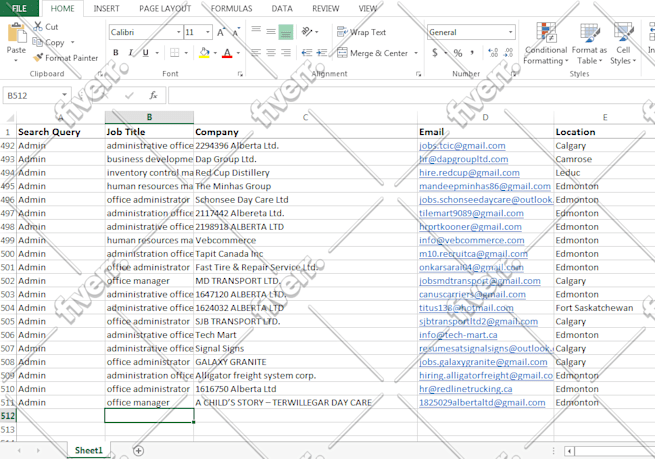Viewport: 655px width, 459px height.
Task: Expand the Copy options arrow
Action: click(72, 42)
